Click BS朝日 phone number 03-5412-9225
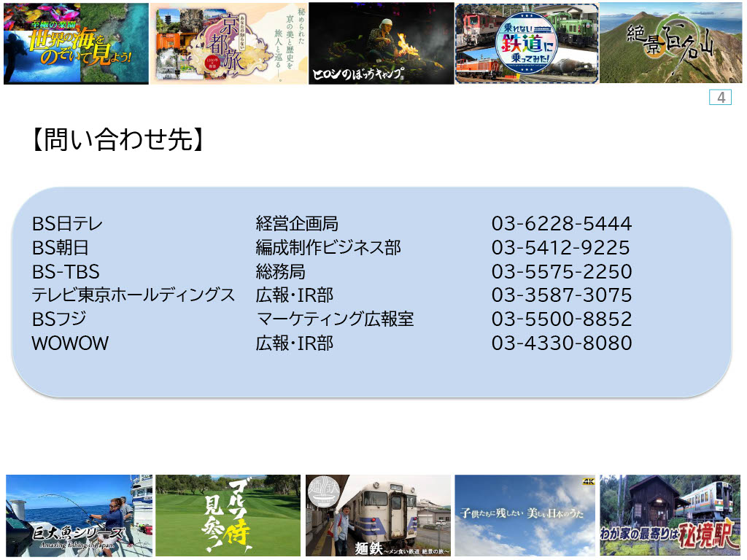This screenshot has width=747, height=560. [x=560, y=248]
